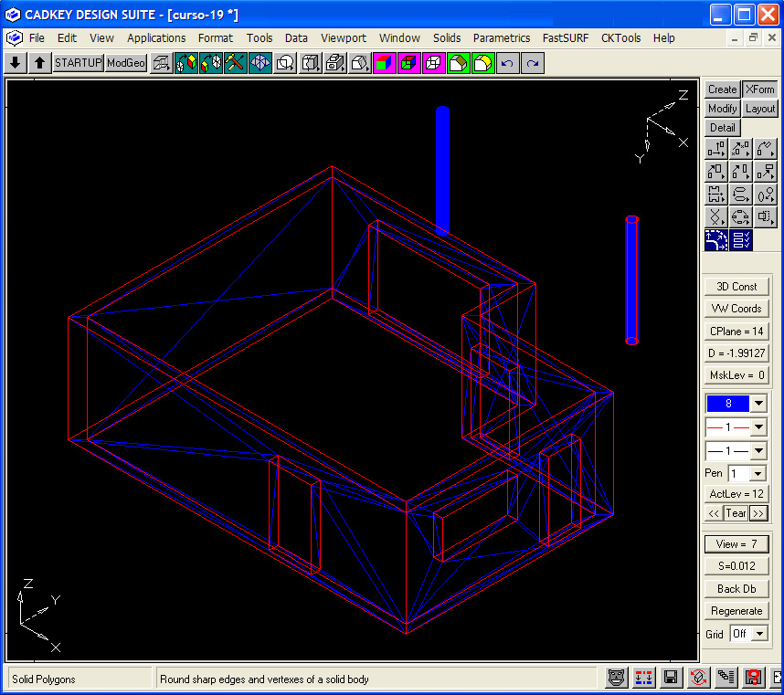Expand the Pen number dropdown
The image size is (784, 695).
pyautogui.click(x=758, y=474)
